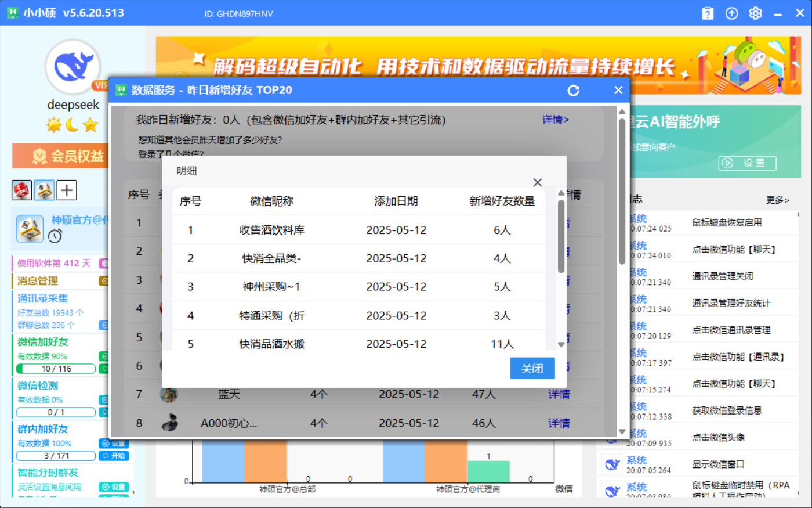Open the timer clock icon under 神硕官方

[x=55, y=236]
